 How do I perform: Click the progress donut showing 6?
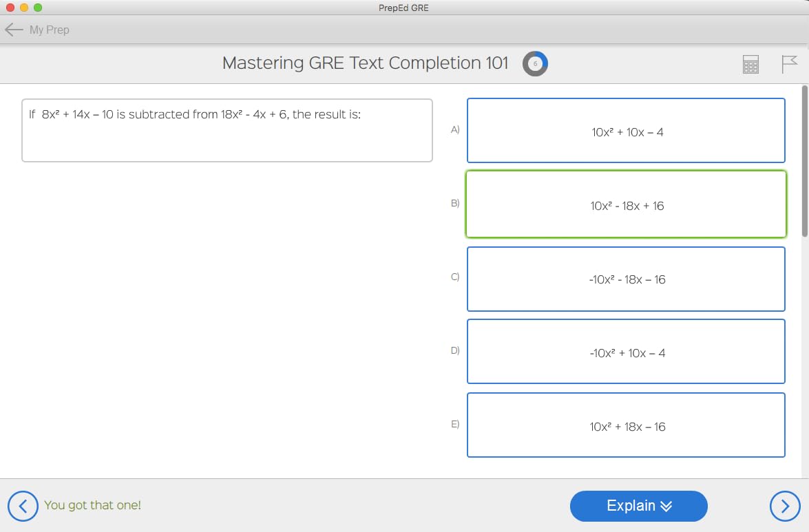[x=535, y=64]
